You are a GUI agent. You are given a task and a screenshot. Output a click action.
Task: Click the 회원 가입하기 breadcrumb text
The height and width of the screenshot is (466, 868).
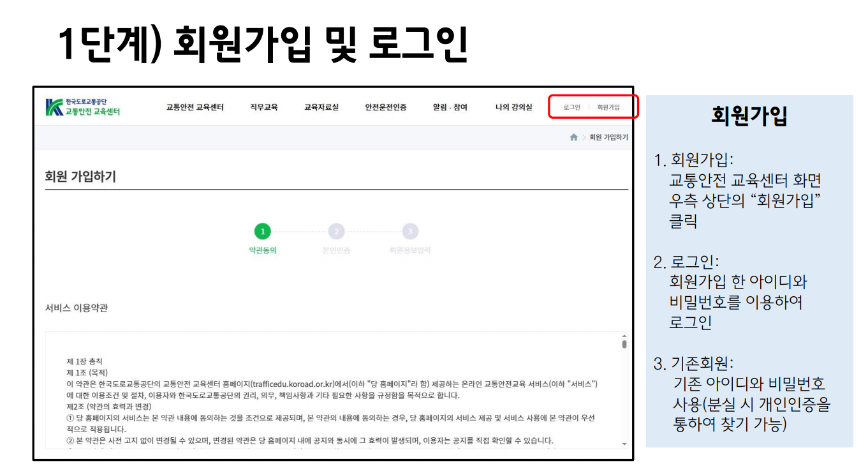point(608,137)
